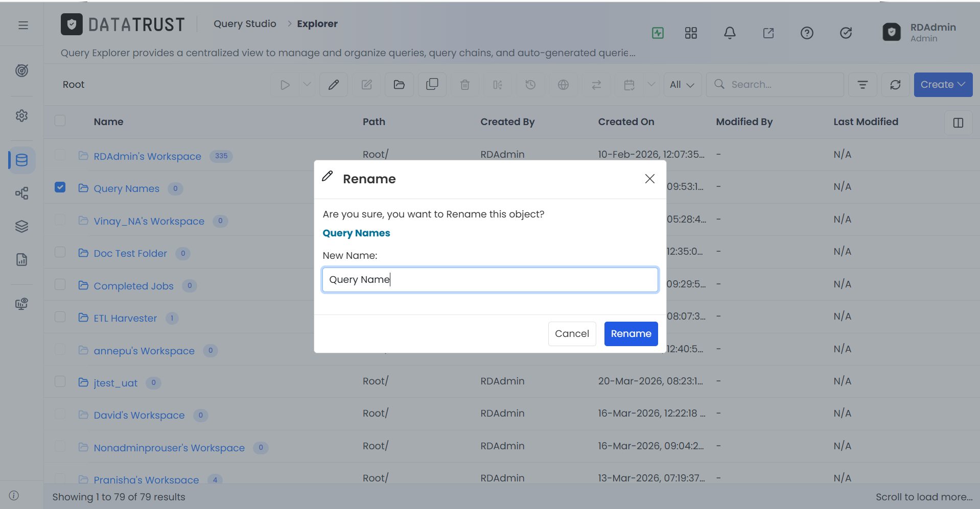Click the edit note icon in toolbar

(367, 85)
